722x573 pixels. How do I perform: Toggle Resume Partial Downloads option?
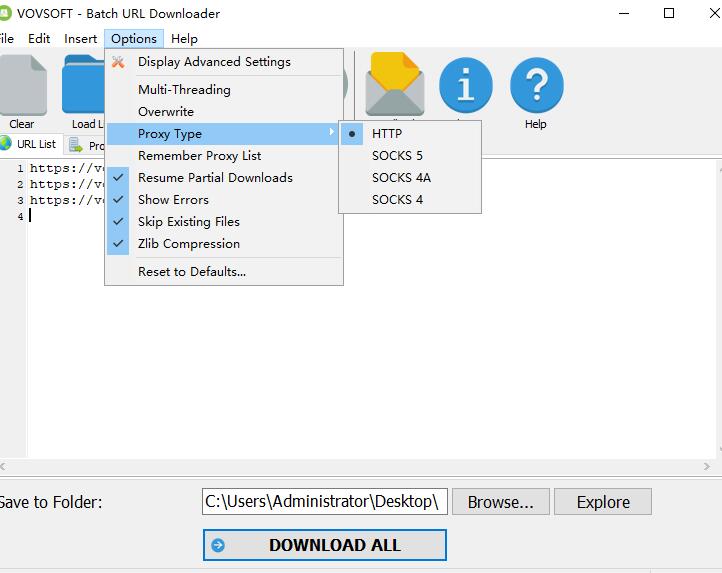point(224,178)
